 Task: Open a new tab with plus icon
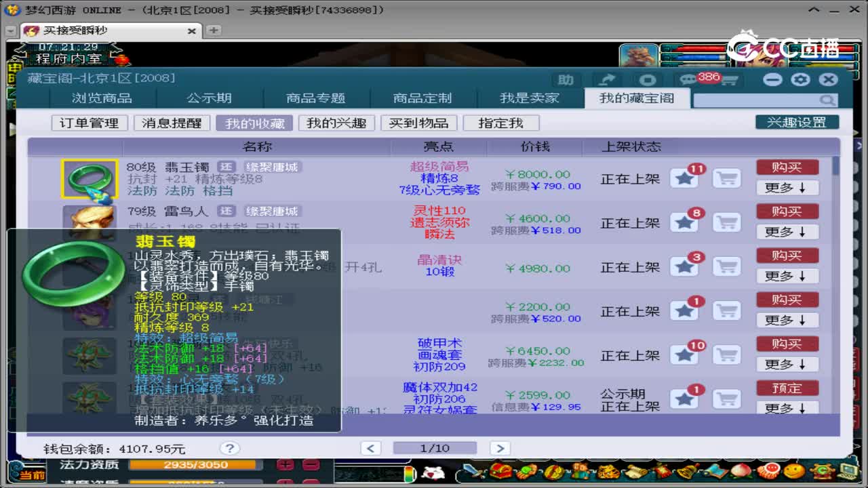click(x=214, y=30)
